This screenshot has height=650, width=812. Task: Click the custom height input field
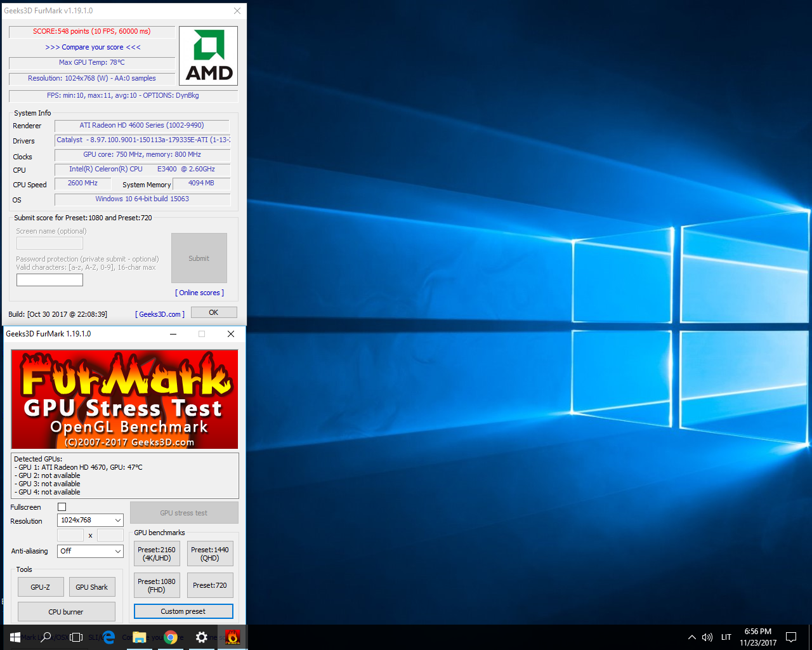[110, 535]
